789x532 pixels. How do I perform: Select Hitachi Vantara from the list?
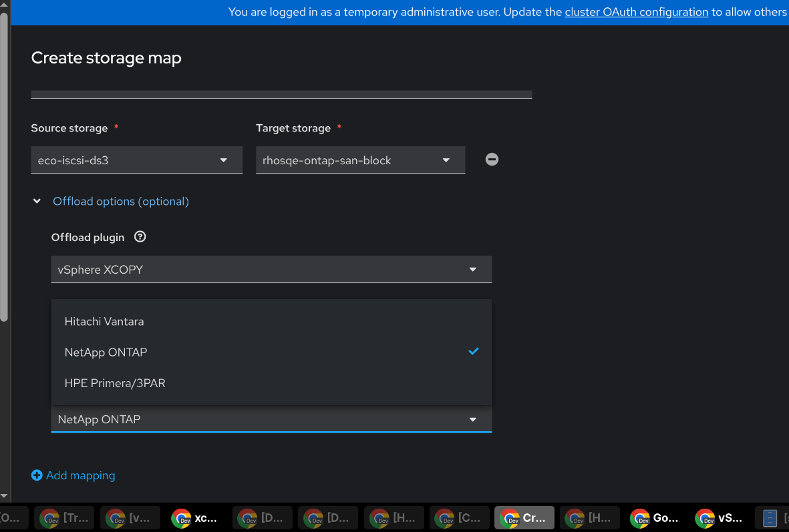point(271,321)
